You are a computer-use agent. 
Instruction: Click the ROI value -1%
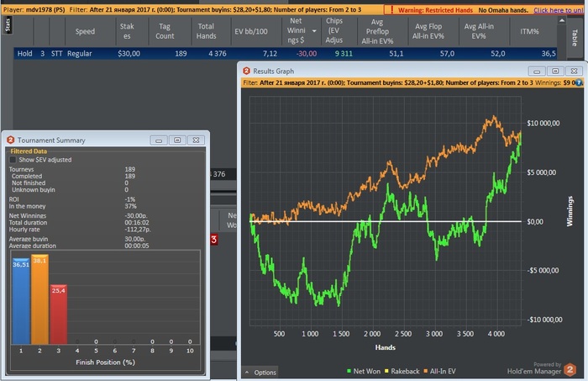(x=129, y=199)
